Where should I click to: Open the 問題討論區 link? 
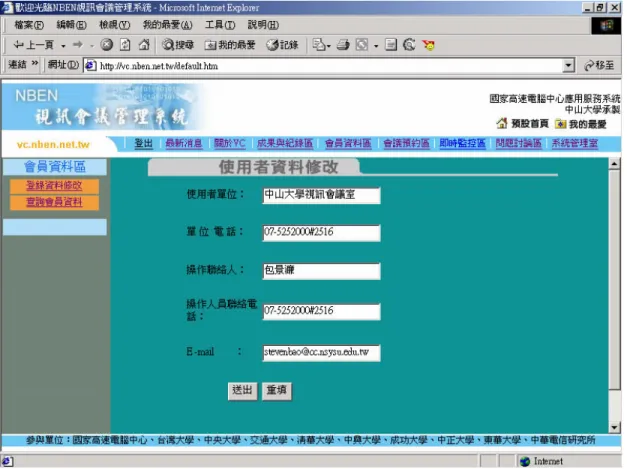point(518,143)
